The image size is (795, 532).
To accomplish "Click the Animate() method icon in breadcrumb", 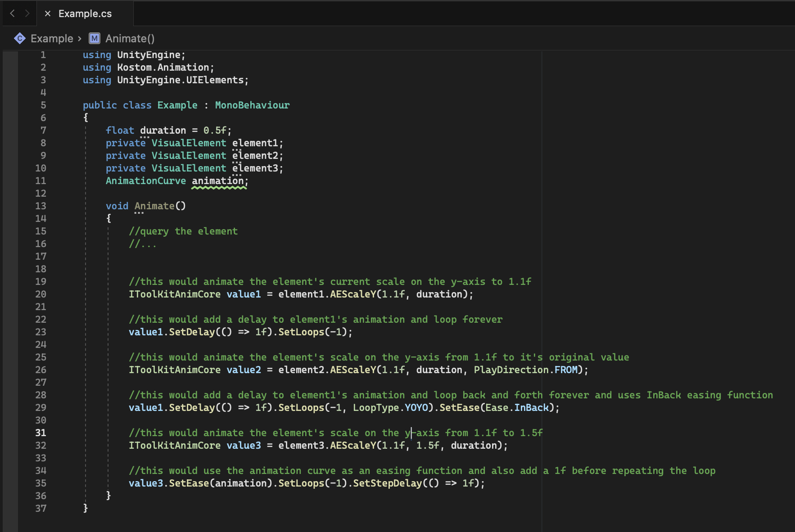I will 95,39.
